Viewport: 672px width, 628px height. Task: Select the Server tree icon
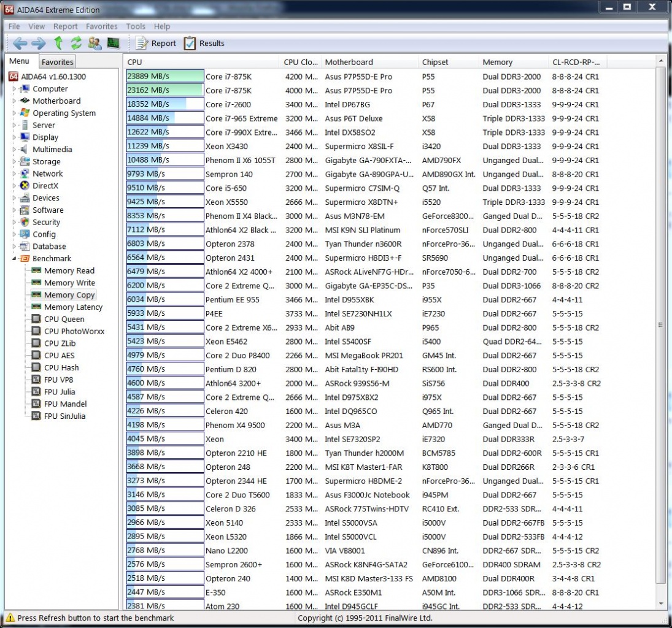[x=25, y=125]
